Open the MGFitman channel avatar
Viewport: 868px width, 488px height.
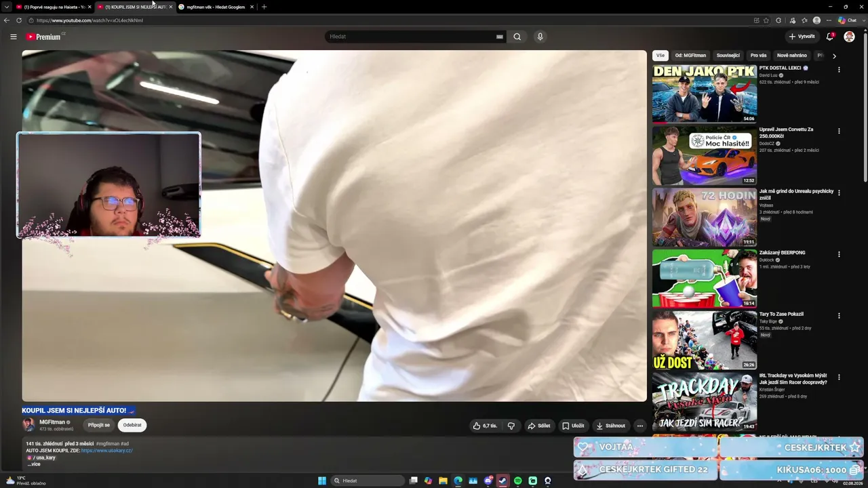(x=28, y=425)
